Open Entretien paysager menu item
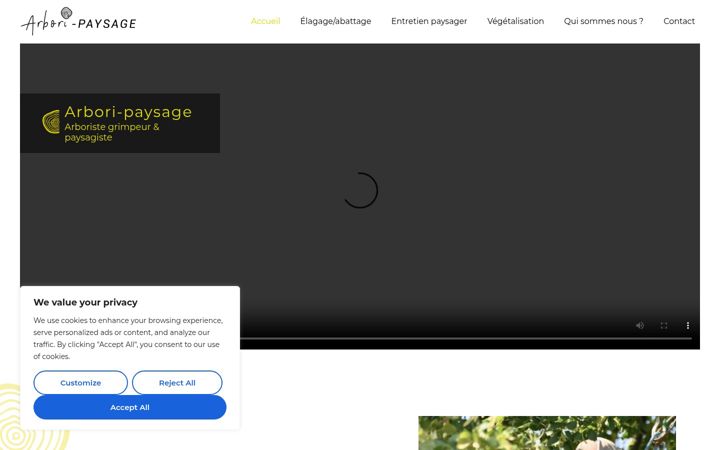720x450 pixels. click(429, 21)
